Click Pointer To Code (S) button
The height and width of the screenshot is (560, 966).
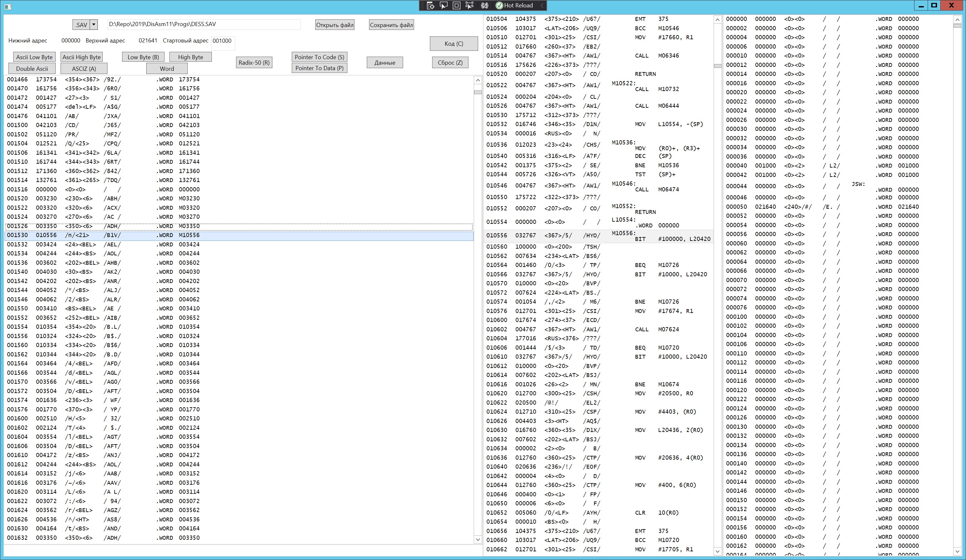click(x=319, y=57)
